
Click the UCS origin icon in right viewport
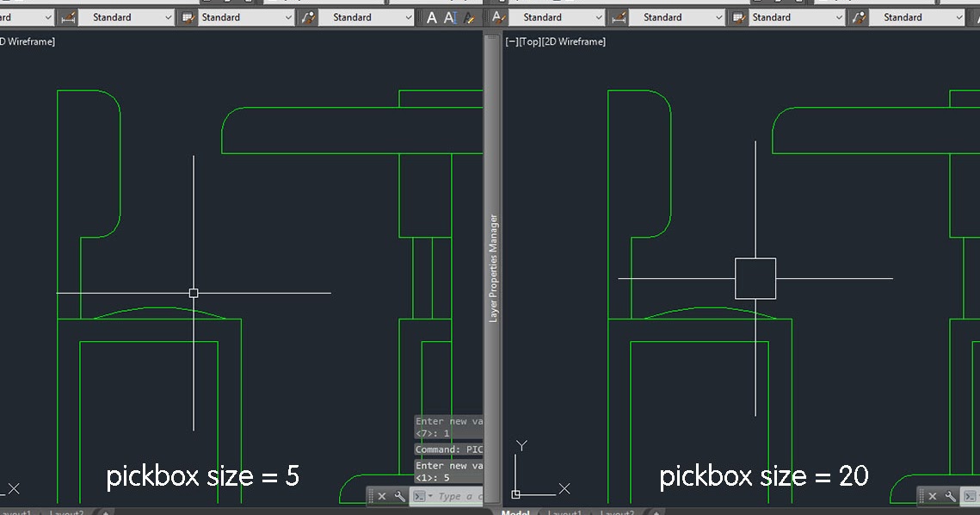point(517,493)
